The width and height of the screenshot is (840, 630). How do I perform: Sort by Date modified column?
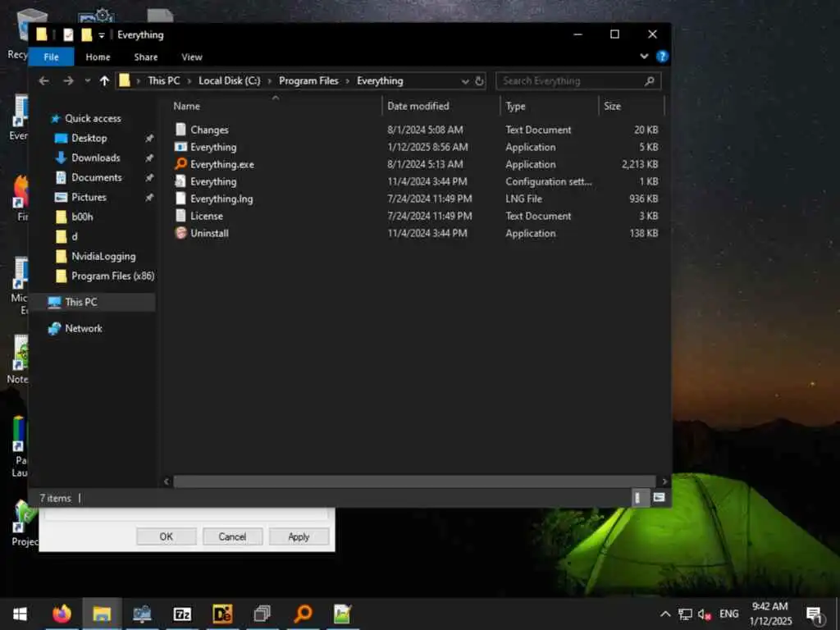[418, 106]
